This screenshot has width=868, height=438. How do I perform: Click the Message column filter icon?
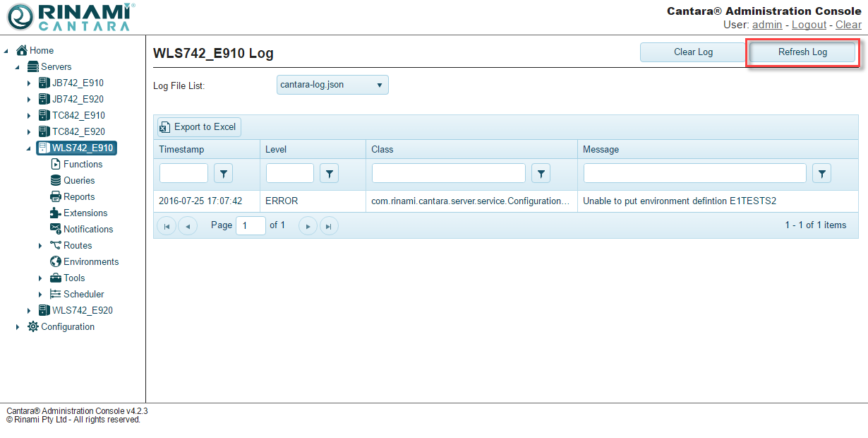click(821, 173)
